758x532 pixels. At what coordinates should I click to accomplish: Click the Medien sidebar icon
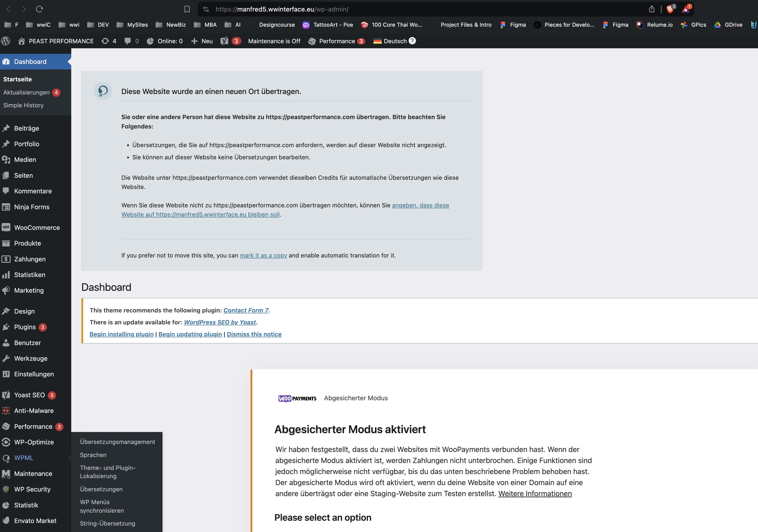click(x=6, y=160)
